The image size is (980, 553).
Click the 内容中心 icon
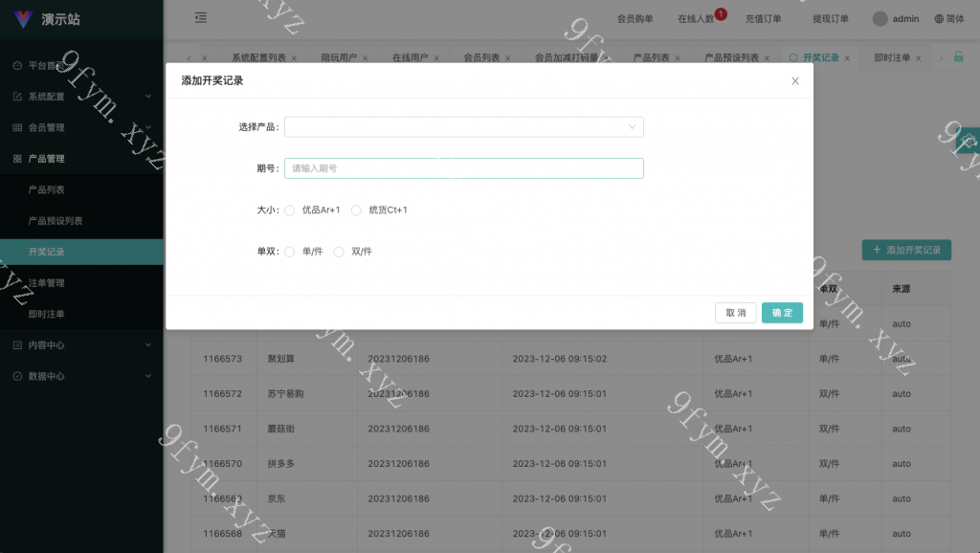click(17, 345)
